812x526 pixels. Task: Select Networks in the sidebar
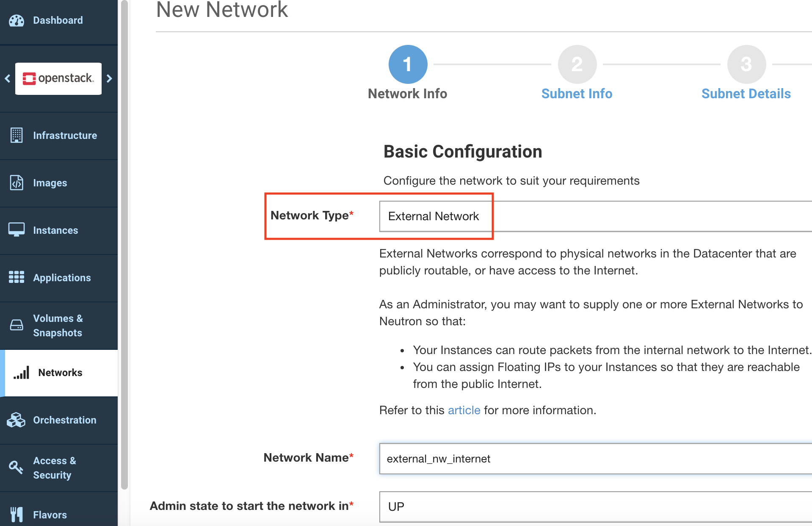[60, 373]
